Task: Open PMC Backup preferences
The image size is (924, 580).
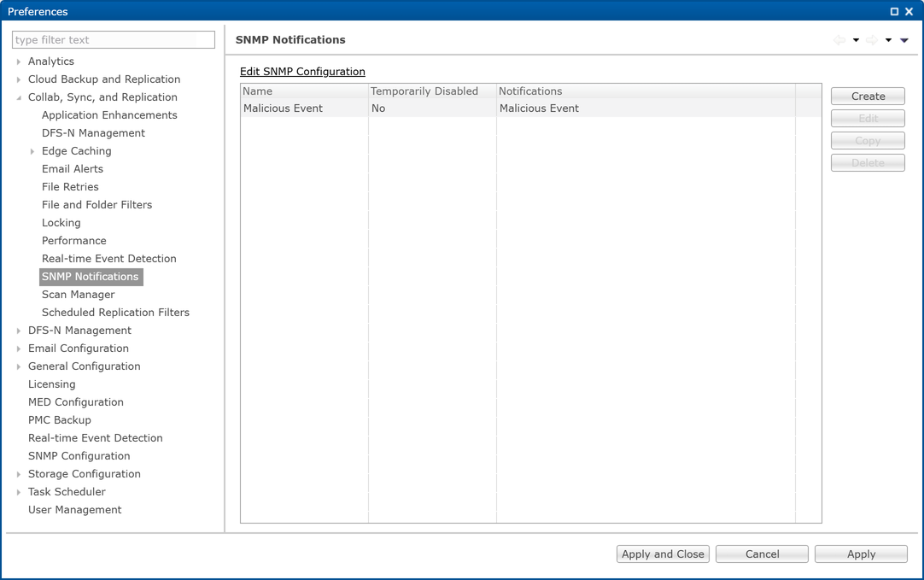Action: (x=60, y=420)
